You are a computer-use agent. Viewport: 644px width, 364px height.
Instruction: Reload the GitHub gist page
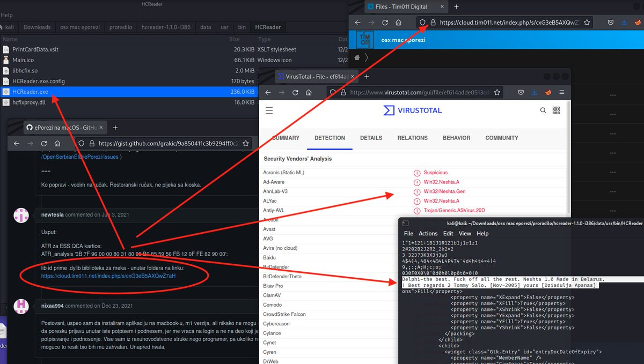click(44, 144)
